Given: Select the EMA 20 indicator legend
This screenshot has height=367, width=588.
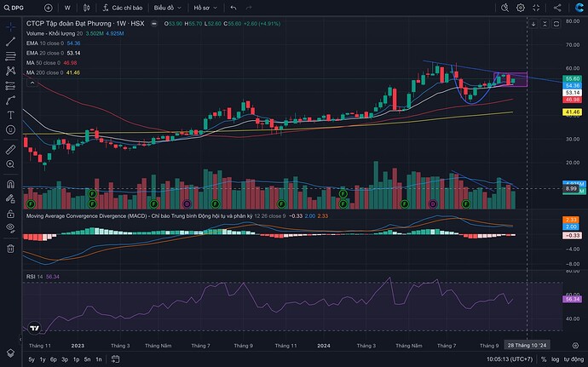Looking at the screenshot, I should pos(53,53).
